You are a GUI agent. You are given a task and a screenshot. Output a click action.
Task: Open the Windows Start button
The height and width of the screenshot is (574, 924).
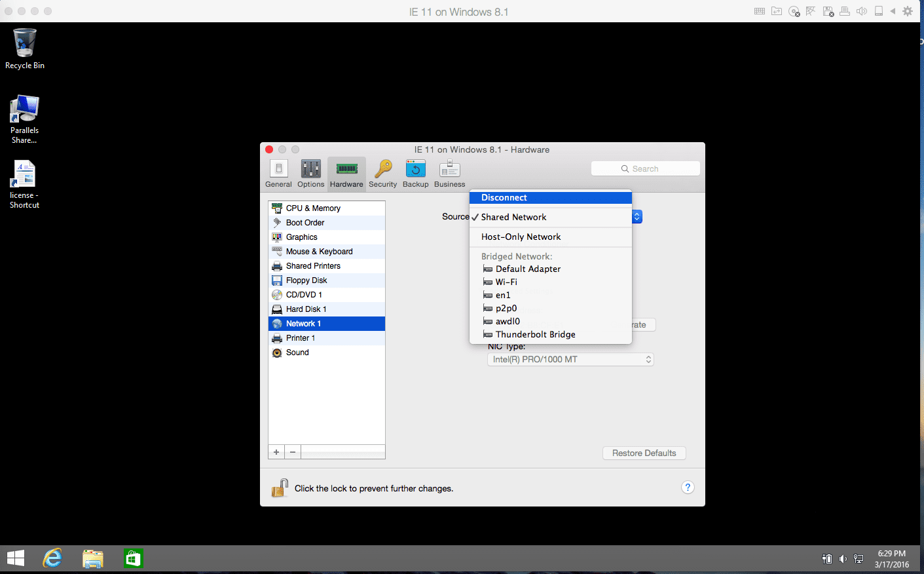(16, 558)
